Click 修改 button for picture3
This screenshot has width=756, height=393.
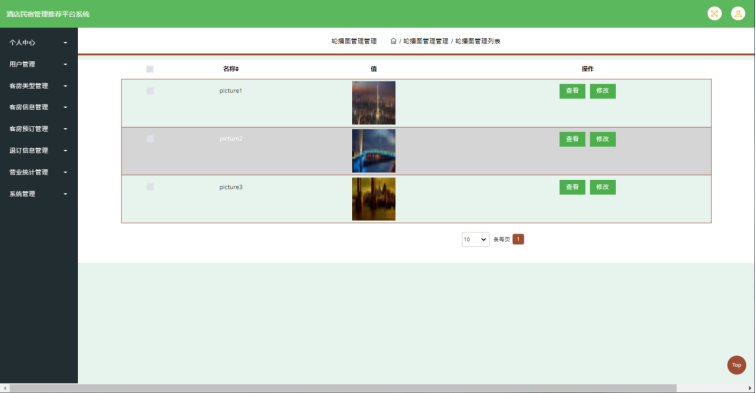(603, 187)
